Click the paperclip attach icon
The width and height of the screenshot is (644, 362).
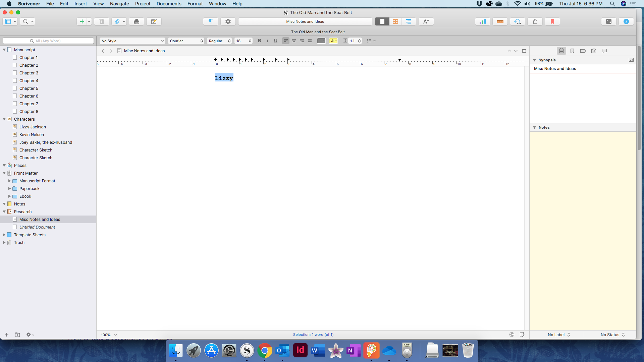click(117, 21)
